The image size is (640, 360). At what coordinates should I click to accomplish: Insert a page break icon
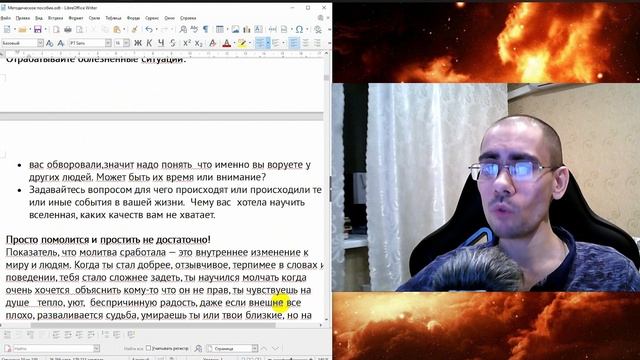pyautogui.click(x=273, y=29)
